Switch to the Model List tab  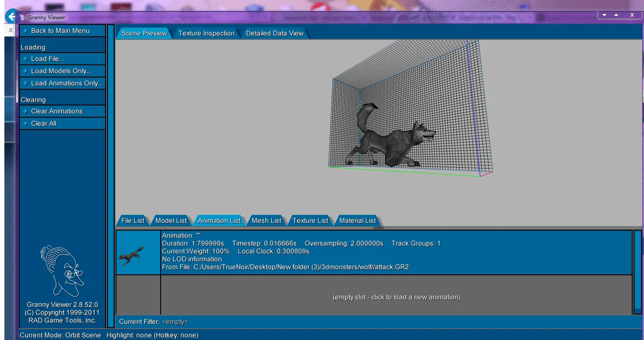coord(171,221)
